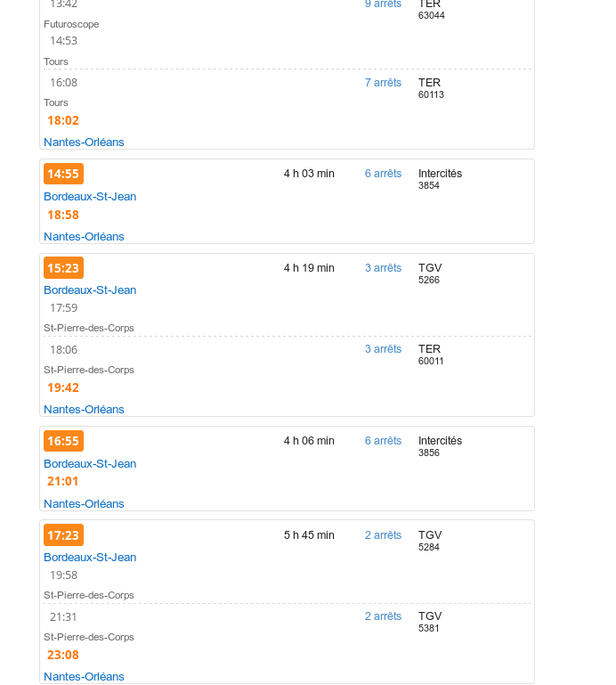The image size is (616, 685).
Task: Click Nantes-Orléans link below 18:58 arrival
Action: 84,236
